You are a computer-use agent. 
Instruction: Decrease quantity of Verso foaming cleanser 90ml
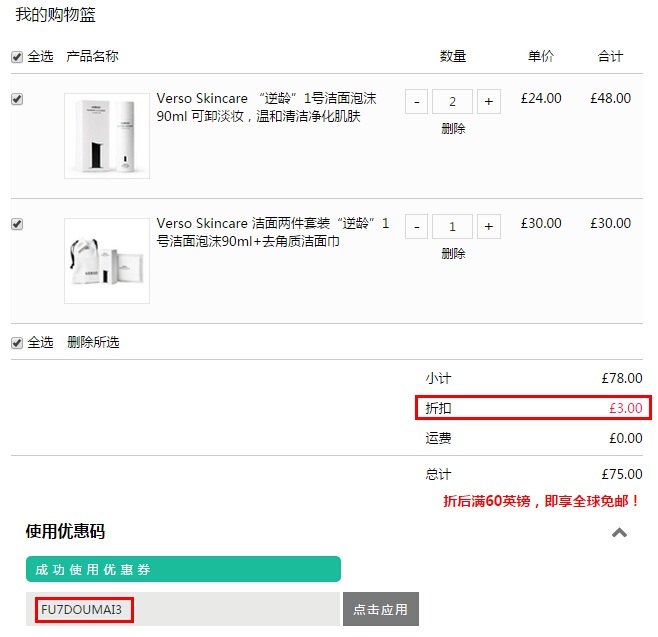coord(416,102)
